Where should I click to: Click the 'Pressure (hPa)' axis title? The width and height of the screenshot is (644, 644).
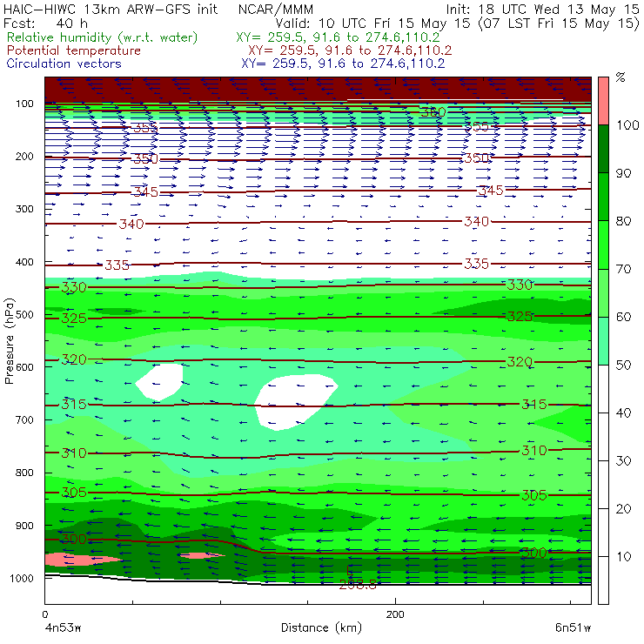point(9,341)
